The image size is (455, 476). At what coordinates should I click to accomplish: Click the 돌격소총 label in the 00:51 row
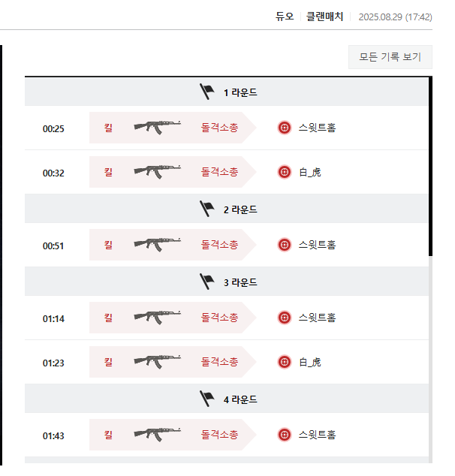tap(220, 245)
